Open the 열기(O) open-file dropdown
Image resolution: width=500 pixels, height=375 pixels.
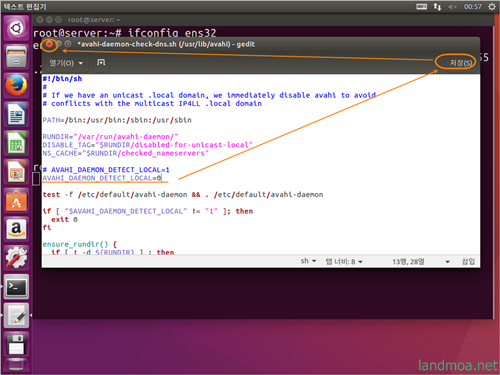click(66, 63)
